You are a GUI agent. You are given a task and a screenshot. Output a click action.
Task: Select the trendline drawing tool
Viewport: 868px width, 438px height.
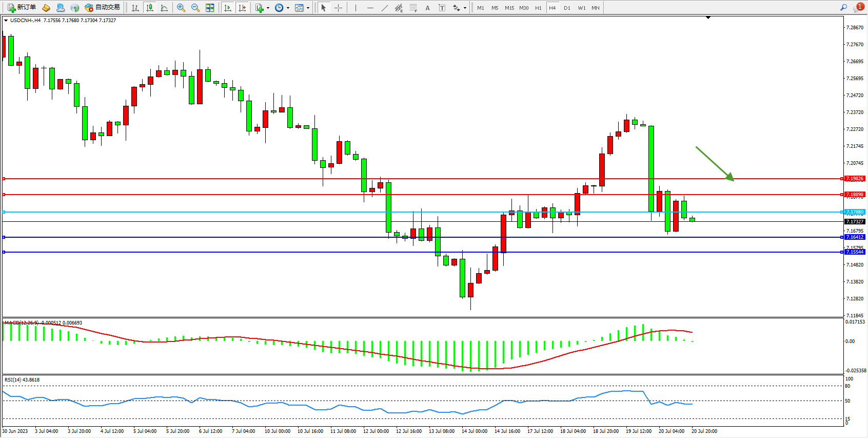pos(385,8)
